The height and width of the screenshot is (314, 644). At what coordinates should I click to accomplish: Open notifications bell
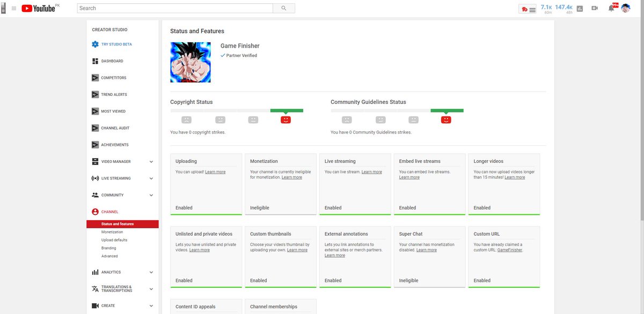[x=611, y=8]
